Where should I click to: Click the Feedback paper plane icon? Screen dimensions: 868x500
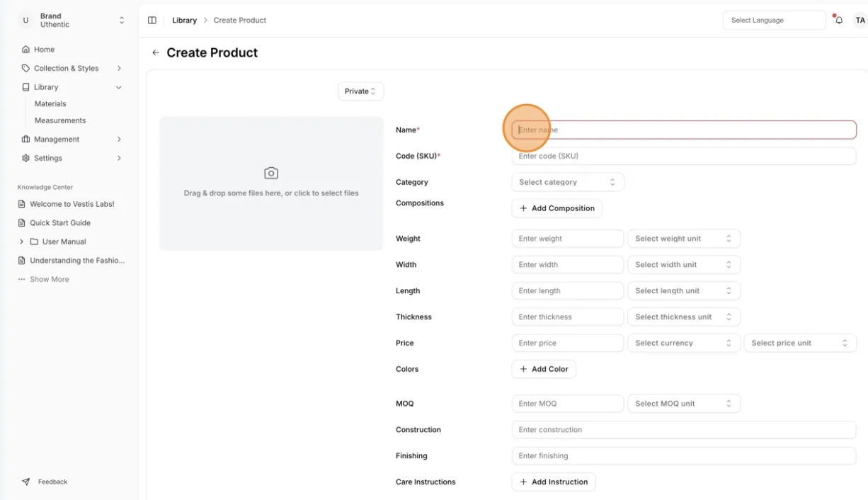click(x=26, y=482)
